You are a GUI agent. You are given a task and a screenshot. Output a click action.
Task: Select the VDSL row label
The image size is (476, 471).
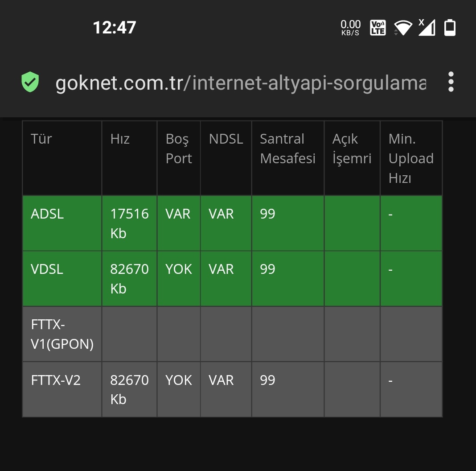(47, 269)
